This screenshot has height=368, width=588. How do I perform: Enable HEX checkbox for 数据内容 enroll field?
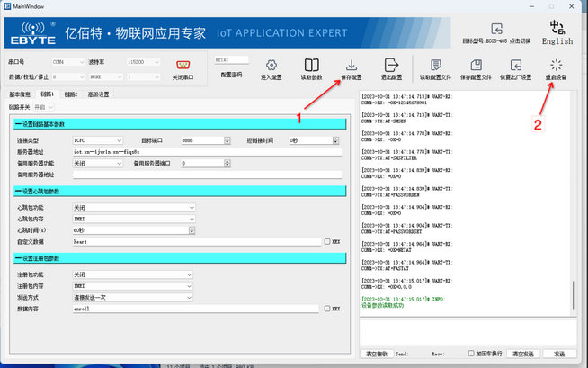coord(326,309)
